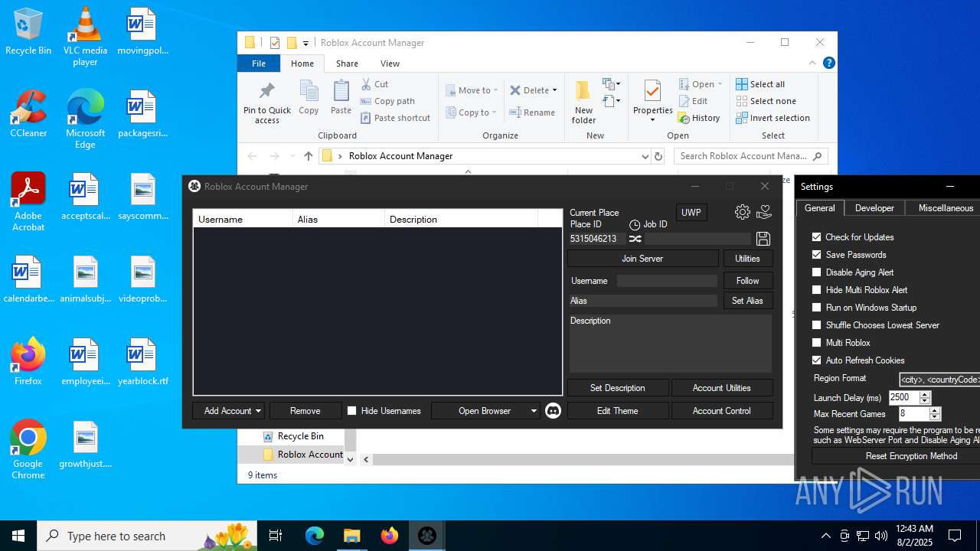The height and width of the screenshot is (551, 980).
Task: Go up one folder level arrow
Action: click(x=309, y=156)
